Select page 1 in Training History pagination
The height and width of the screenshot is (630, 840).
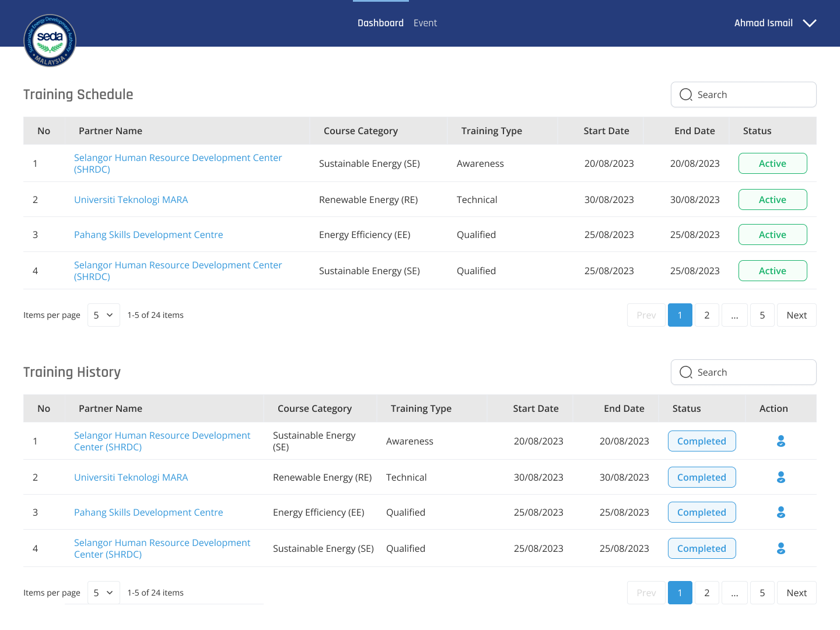680,593
